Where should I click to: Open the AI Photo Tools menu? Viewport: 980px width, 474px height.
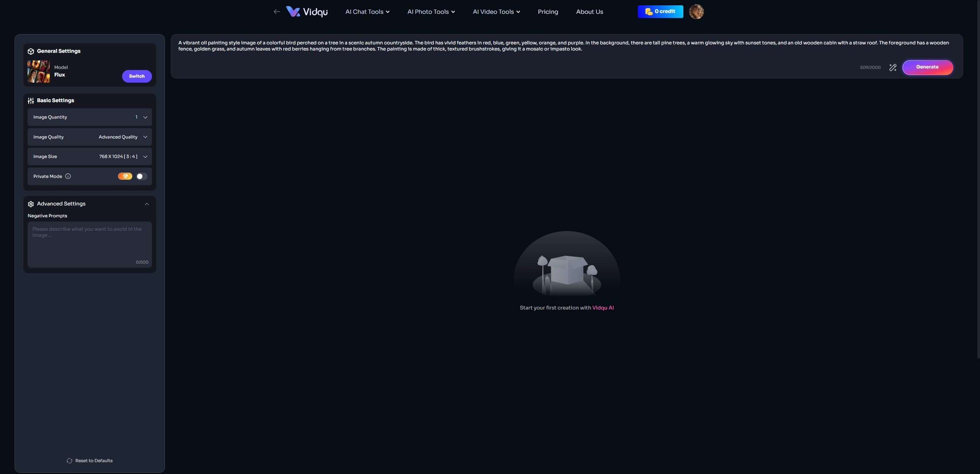(431, 11)
